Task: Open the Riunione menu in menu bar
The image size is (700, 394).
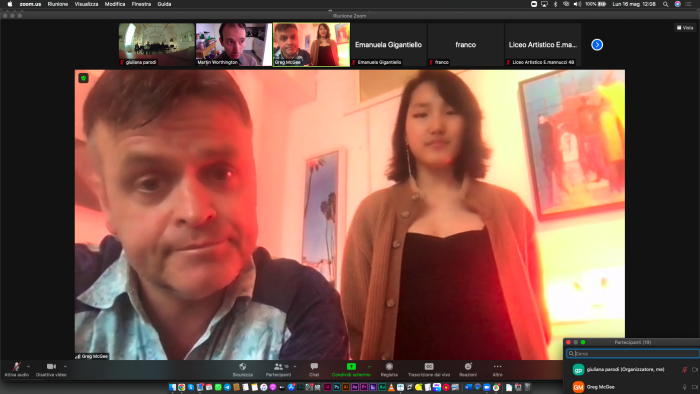Action: pyautogui.click(x=58, y=4)
